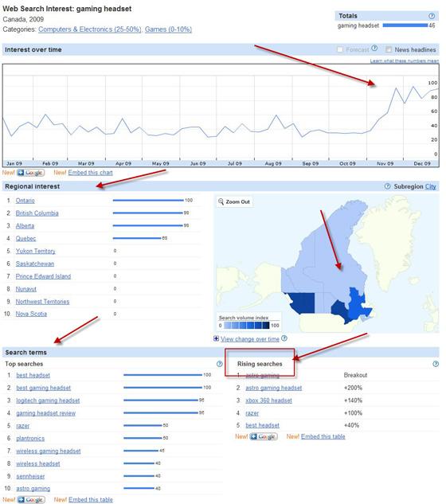Add Rising searches table to iGoogle button

tap(264, 436)
